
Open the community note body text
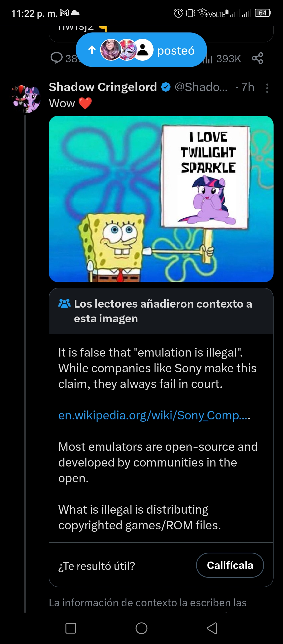pyautogui.click(x=158, y=439)
